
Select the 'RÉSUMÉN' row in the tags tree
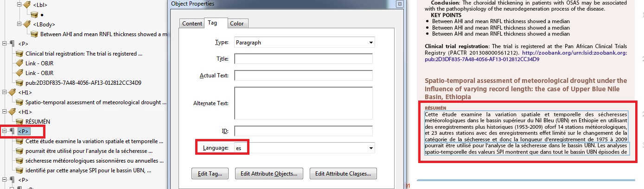(38, 122)
